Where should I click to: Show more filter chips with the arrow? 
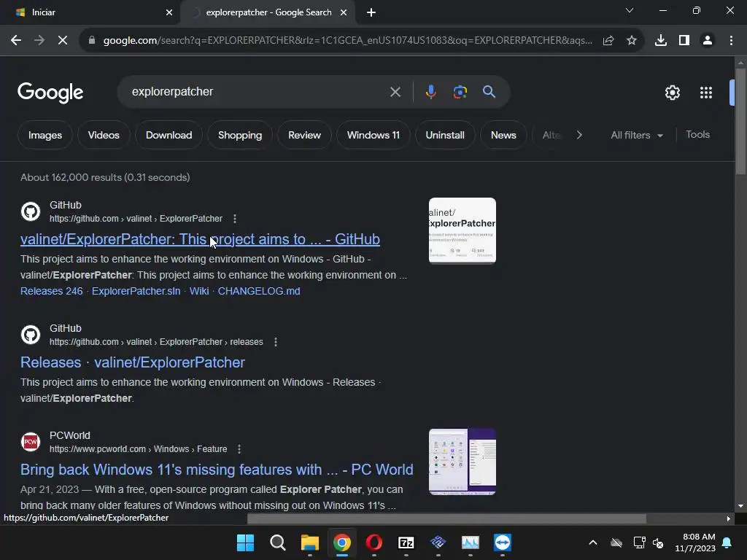coord(579,135)
